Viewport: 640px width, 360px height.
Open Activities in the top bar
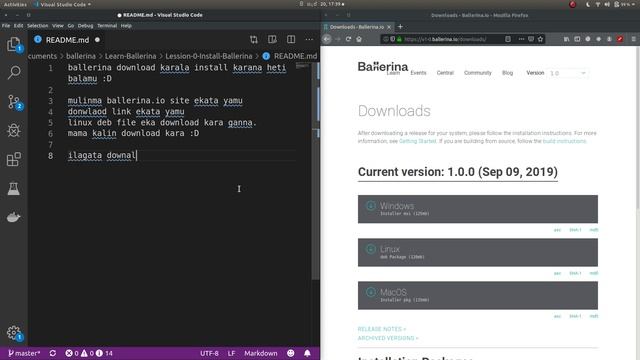point(15,4)
